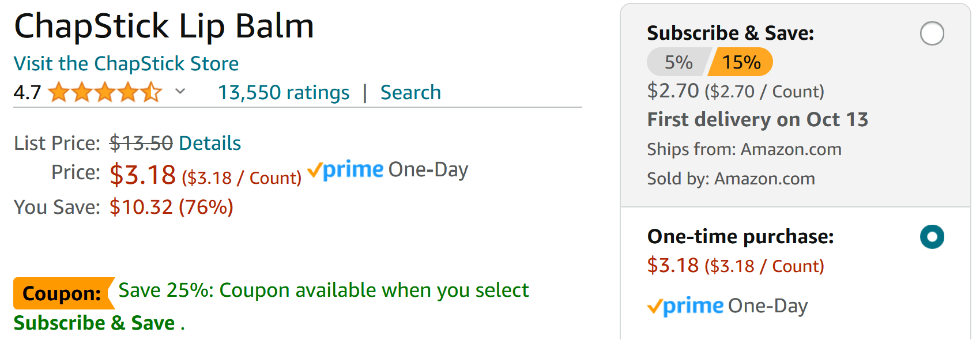The width and height of the screenshot is (980, 340).
Task: Click the Search link beside ratings
Action: [410, 92]
